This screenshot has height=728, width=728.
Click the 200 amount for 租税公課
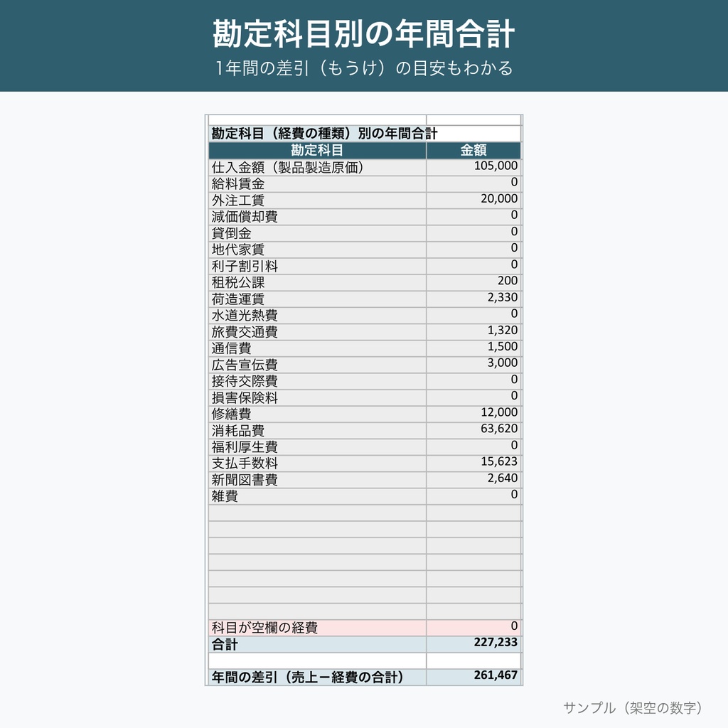pos(507,281)
